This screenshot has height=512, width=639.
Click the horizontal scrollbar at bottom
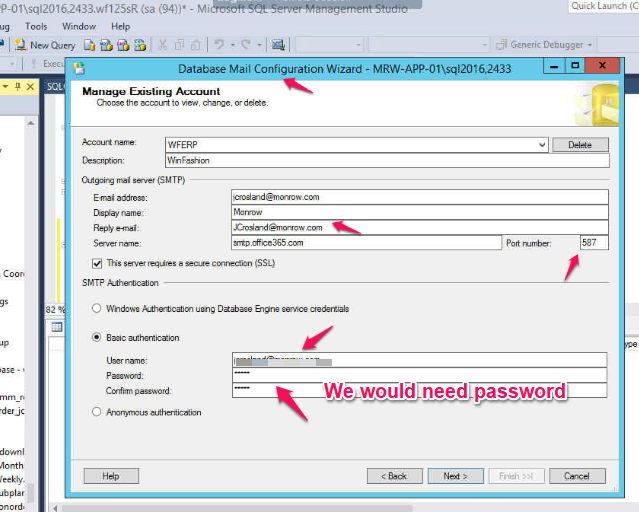pos(236,508)
